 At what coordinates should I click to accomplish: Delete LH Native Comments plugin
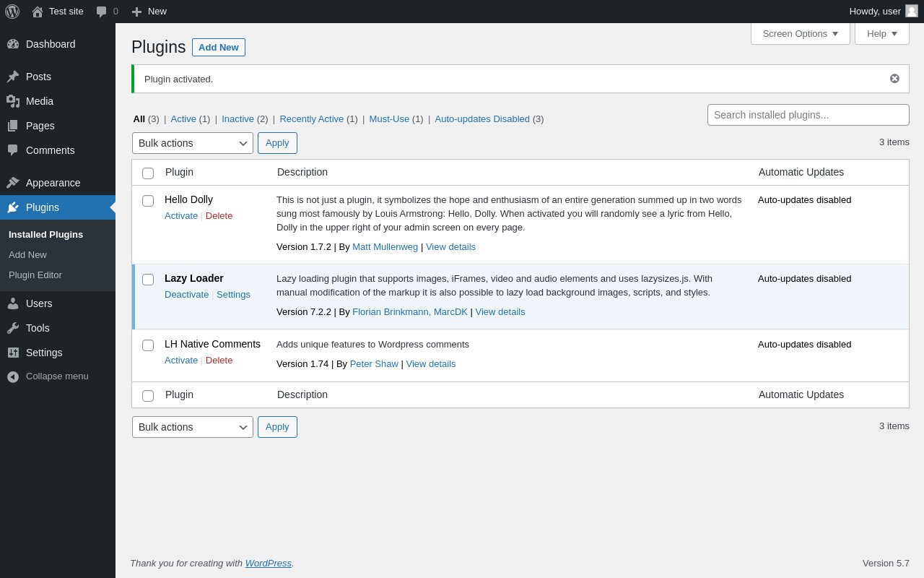coord(219,361)
